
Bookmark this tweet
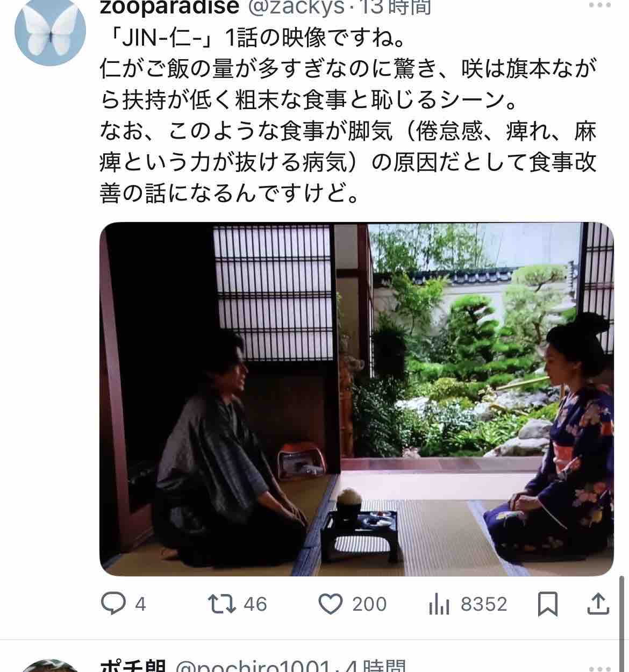(548, 604)
